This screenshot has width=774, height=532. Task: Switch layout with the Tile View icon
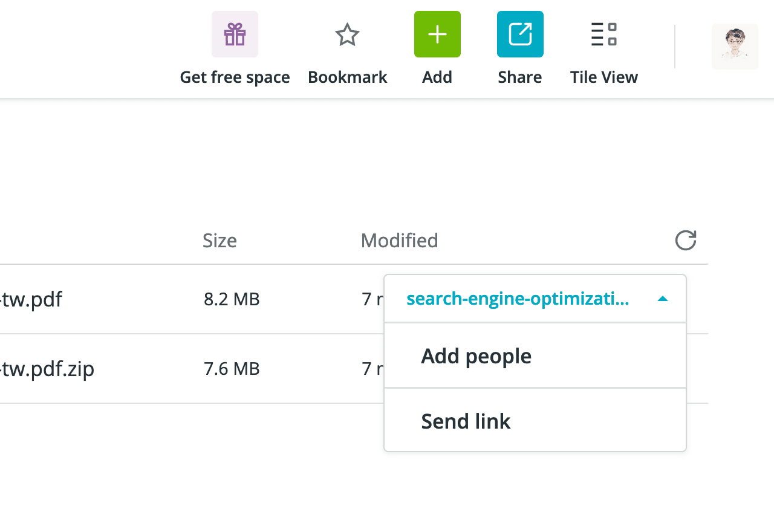click(x=603, y=34)
